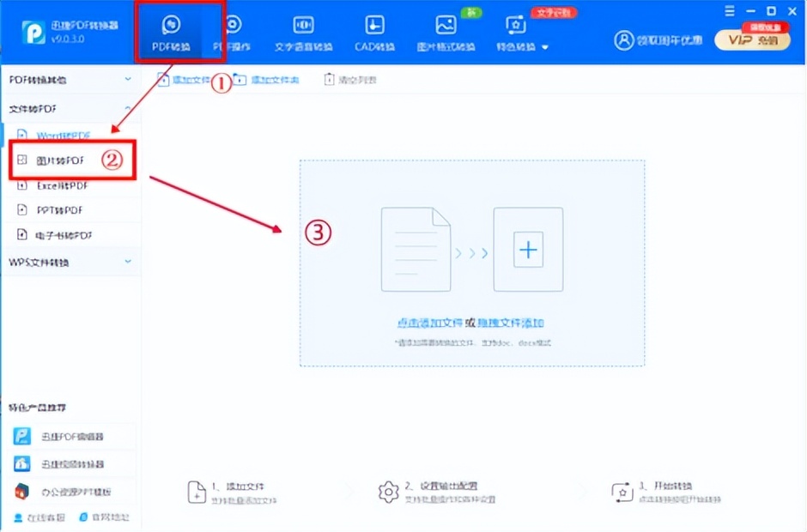Click the user avatar for 领取周年优惠
807x532 pixels.
click(x=625, y=40)
